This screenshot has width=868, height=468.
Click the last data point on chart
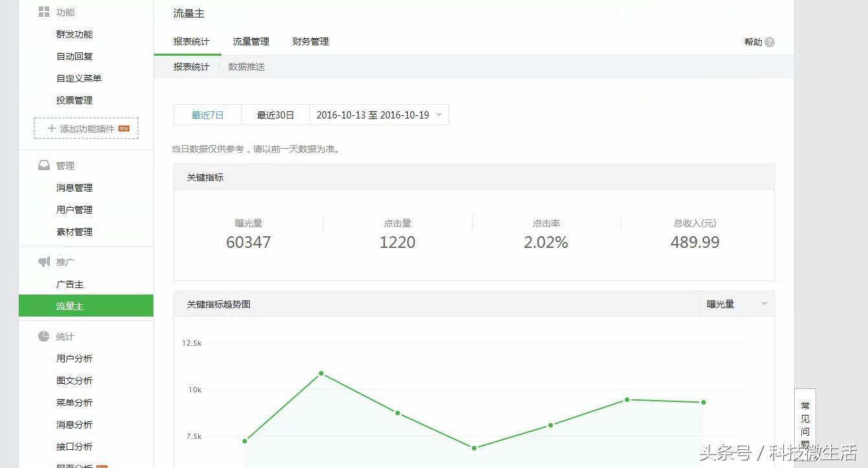[704, 402]
